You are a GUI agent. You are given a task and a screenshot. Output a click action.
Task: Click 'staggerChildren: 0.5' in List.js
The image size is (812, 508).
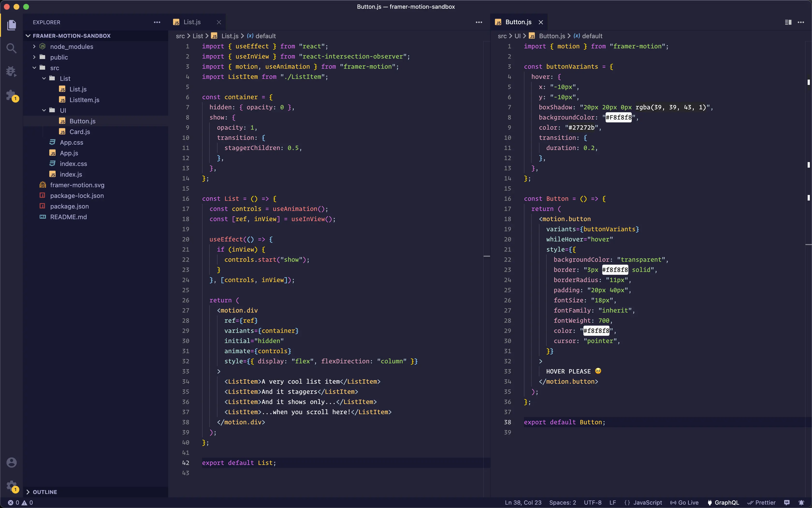click(x=261, y=148)
